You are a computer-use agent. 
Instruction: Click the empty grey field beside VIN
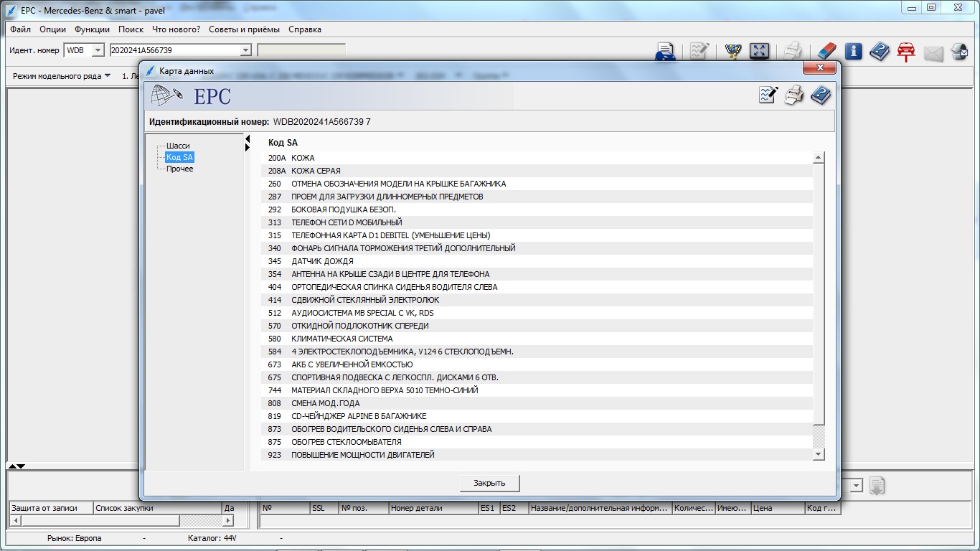[301, 50]
